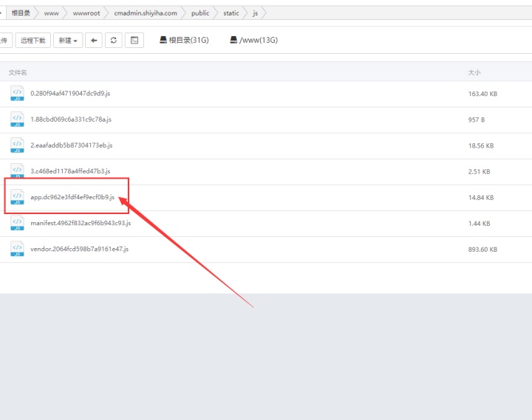
Task: Click JS icon of 2.eaafaddb5b87304173eb.js
Action: pos(17,145)
